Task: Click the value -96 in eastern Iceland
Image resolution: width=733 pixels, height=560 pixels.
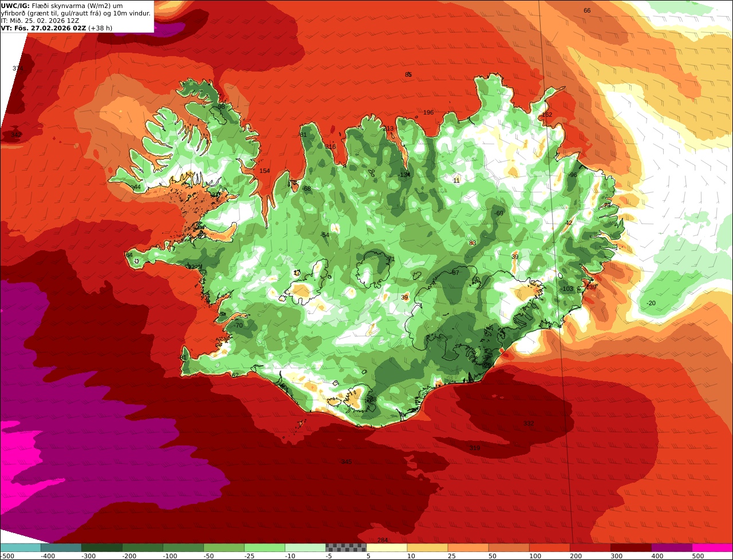Action: 572,175
